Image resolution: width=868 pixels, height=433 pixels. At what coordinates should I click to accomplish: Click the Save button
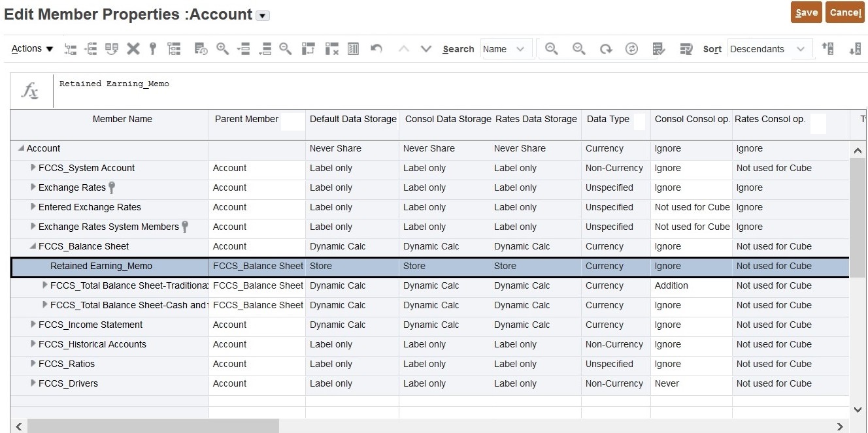click(806, 12)
